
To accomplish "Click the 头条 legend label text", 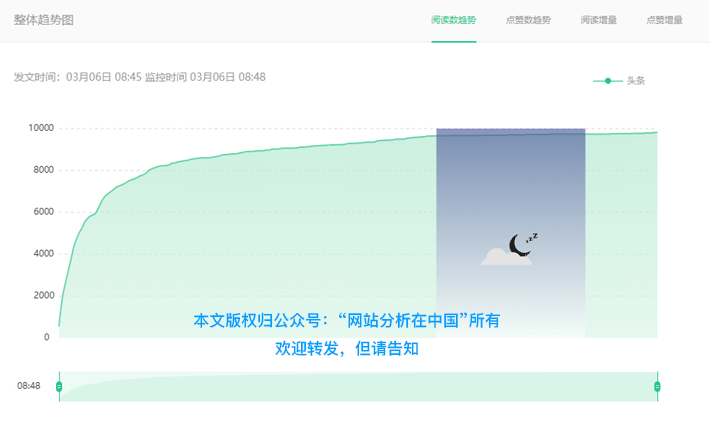I will pyautogui.click(x=636, y=81).
